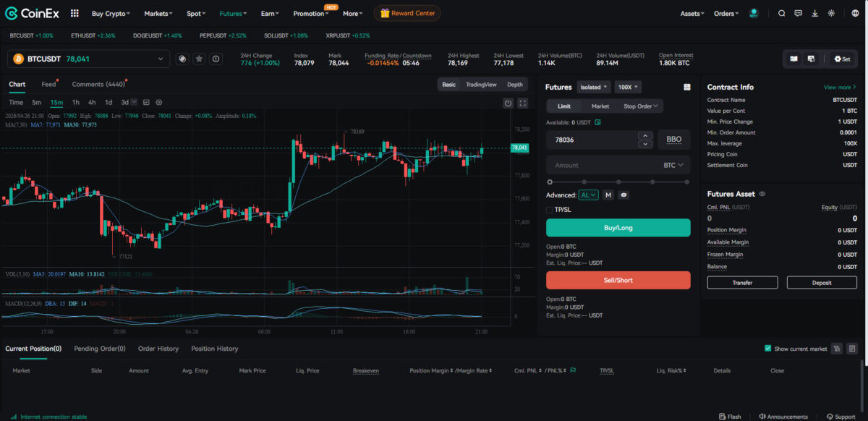Open the Comments (4440) tab
This screenshot has height=421, width=868.
98,84
